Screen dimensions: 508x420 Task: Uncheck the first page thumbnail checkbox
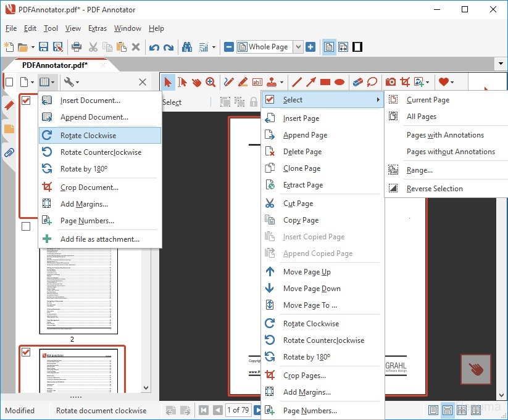click(27, 101)
